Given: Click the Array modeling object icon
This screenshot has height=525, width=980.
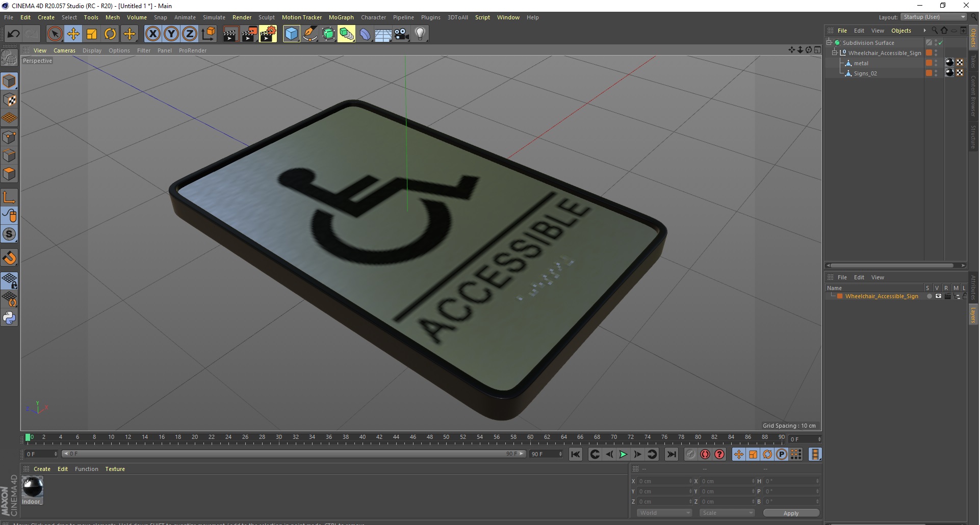Looking at the screenshot, I should coord(347,34).
